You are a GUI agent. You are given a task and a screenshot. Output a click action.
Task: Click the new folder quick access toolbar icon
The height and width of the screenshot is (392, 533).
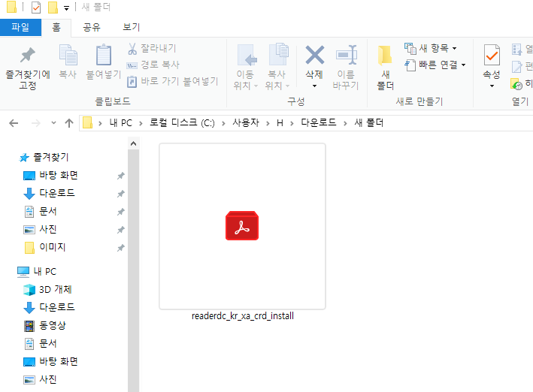pyautogui.click(x=53, y=7)
